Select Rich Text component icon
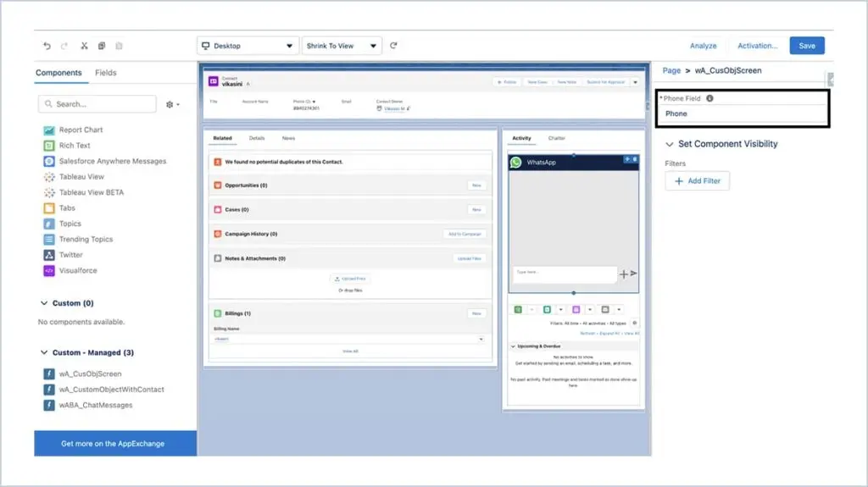This screenshot has height=487, width=868. [49, 146]
